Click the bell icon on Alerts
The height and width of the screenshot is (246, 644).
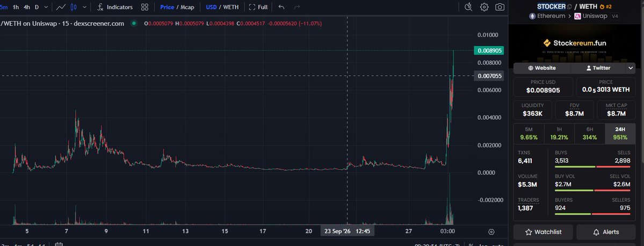point(597,232)
